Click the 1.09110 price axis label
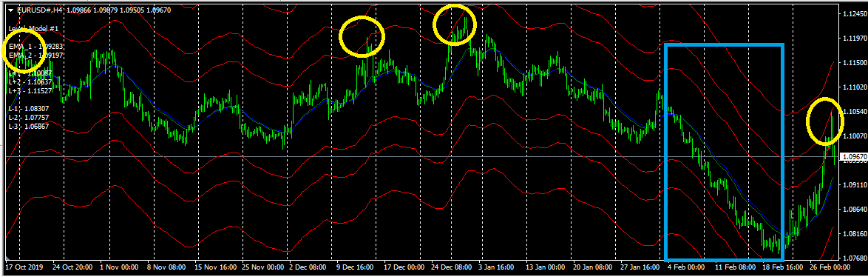The height and width of the screenshot is (277, 868). (x=854, y=184)
